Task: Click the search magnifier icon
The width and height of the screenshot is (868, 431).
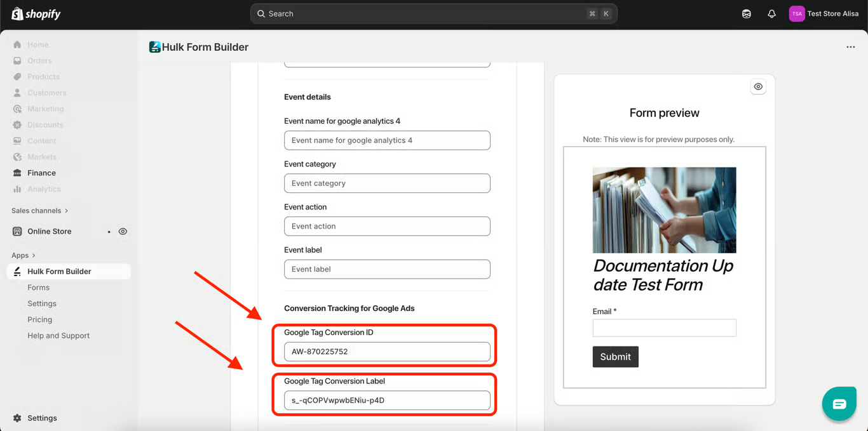Action: [261, 13]
